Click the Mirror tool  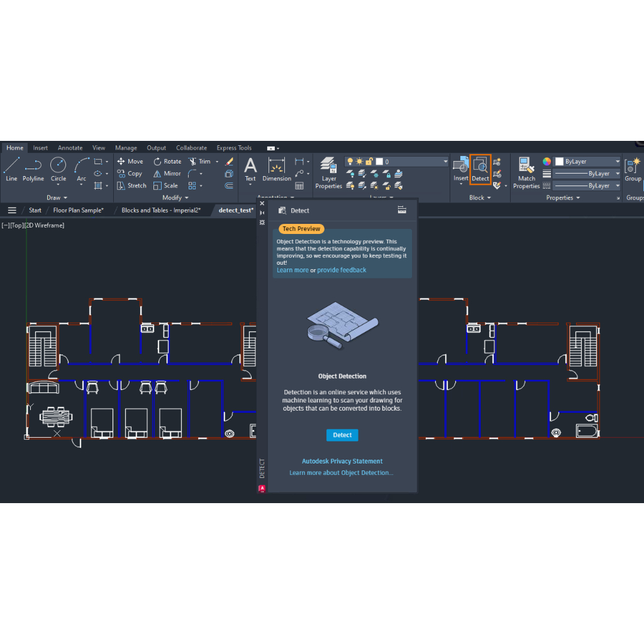[167, 174]
